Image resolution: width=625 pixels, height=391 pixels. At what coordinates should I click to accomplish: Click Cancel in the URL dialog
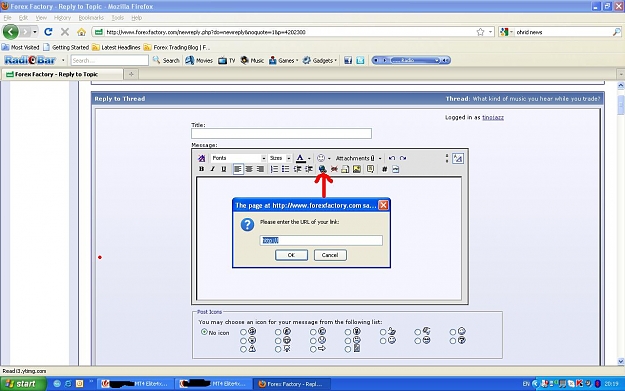[330, 255]
